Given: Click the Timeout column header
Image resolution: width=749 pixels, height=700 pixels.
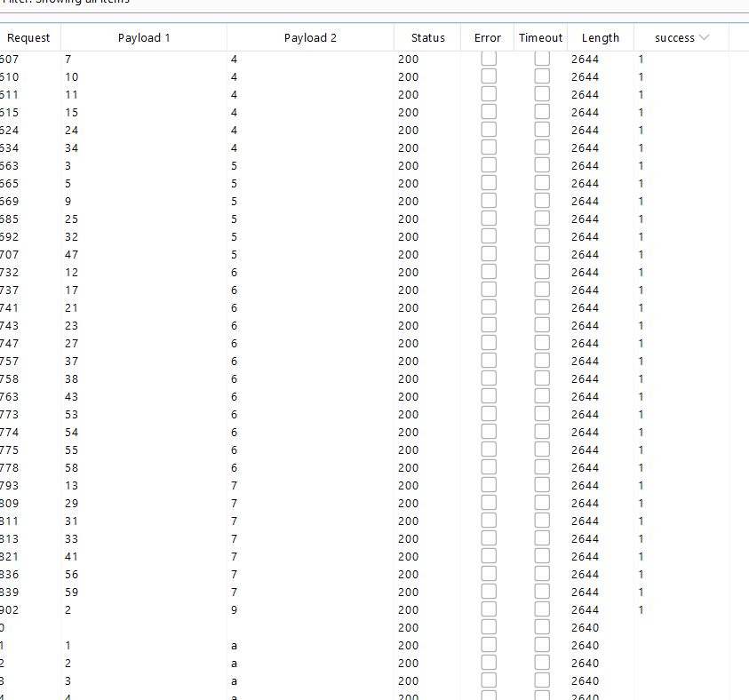Looking at the screenshot, I should pyautogui.click(x=540, y=37).
